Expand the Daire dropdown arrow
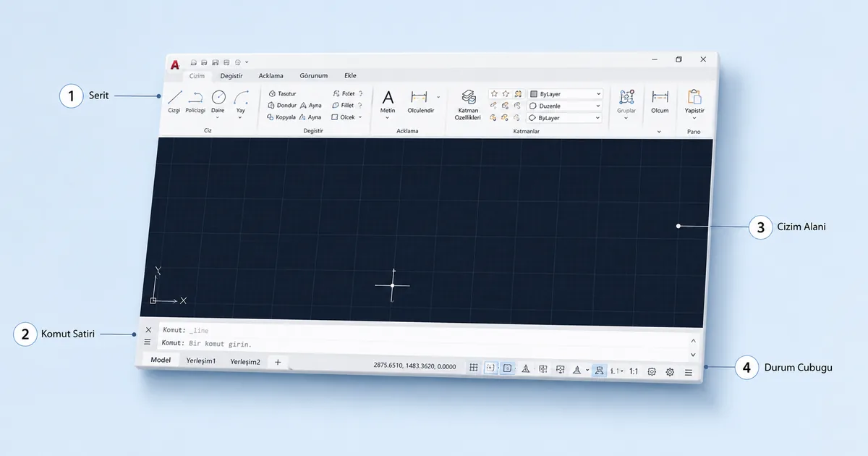Screen dimensions: 868x456 tap(218, 117)
